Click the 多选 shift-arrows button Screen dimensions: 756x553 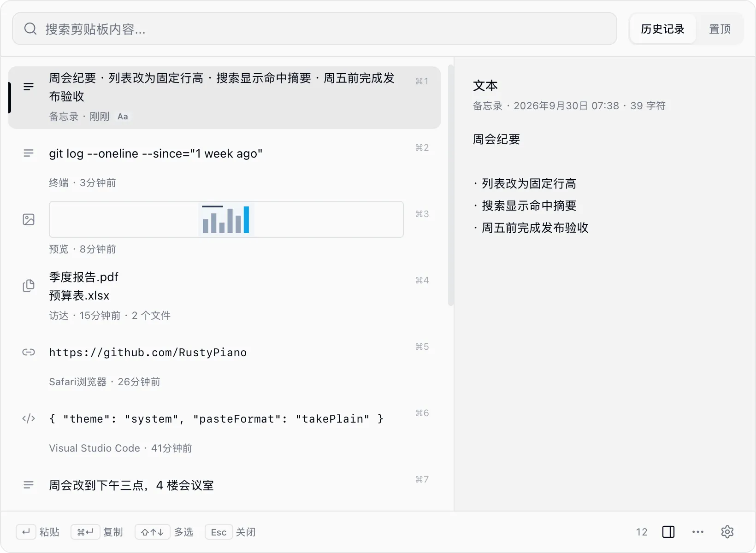pyautogui.click(x=164, y=532)
